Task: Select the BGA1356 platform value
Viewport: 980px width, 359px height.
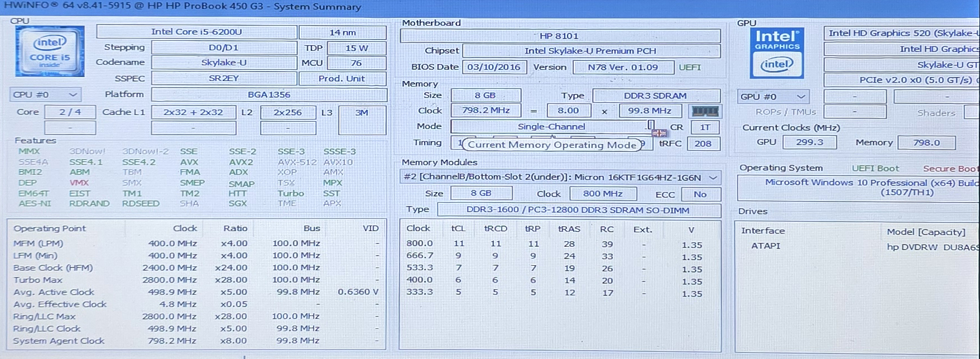Action: [269, 94]
